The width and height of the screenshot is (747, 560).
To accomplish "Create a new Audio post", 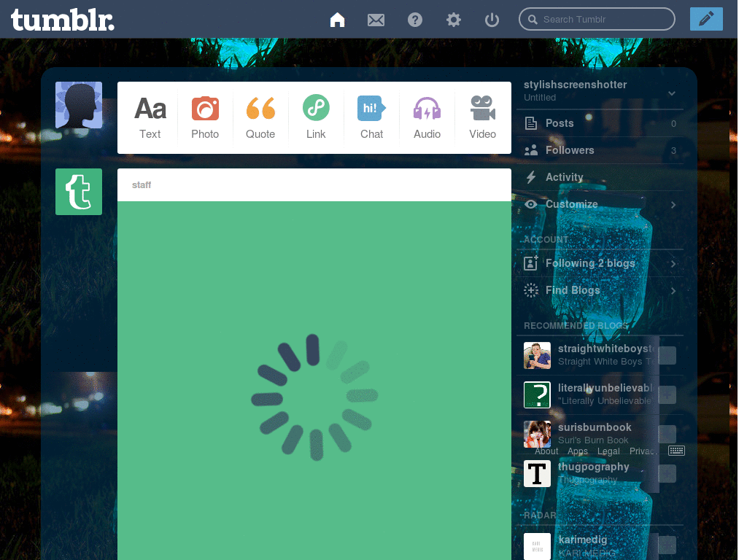I will pyautogui.click(x=427, y=117).
